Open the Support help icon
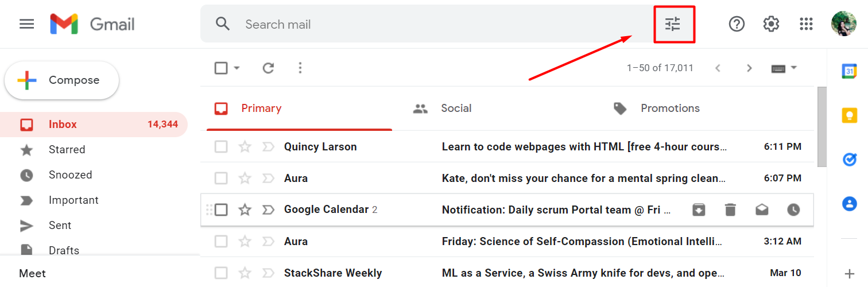The width and height of the screenshot is (868, 287). click(737, 24)
